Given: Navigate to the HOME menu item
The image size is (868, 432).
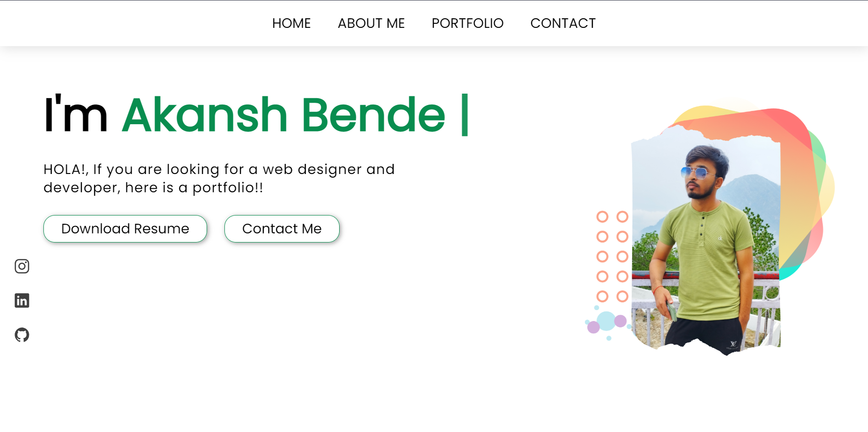Looking at the screenshot, I should pos(291,23).
